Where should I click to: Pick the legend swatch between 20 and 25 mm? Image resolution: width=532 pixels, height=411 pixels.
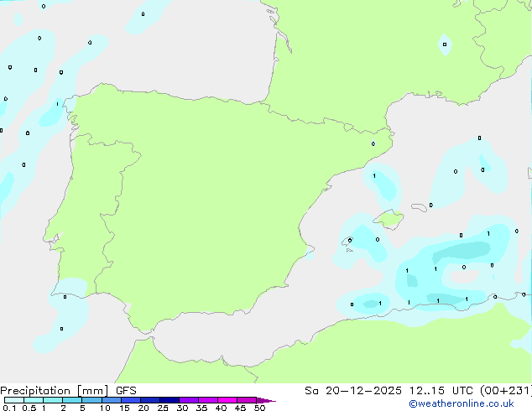coord(150,400)
